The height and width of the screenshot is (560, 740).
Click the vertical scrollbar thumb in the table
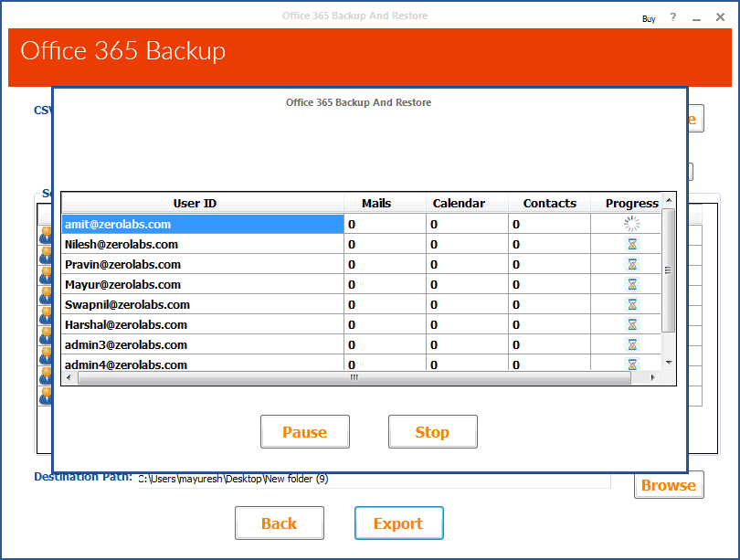click(668, 270)
